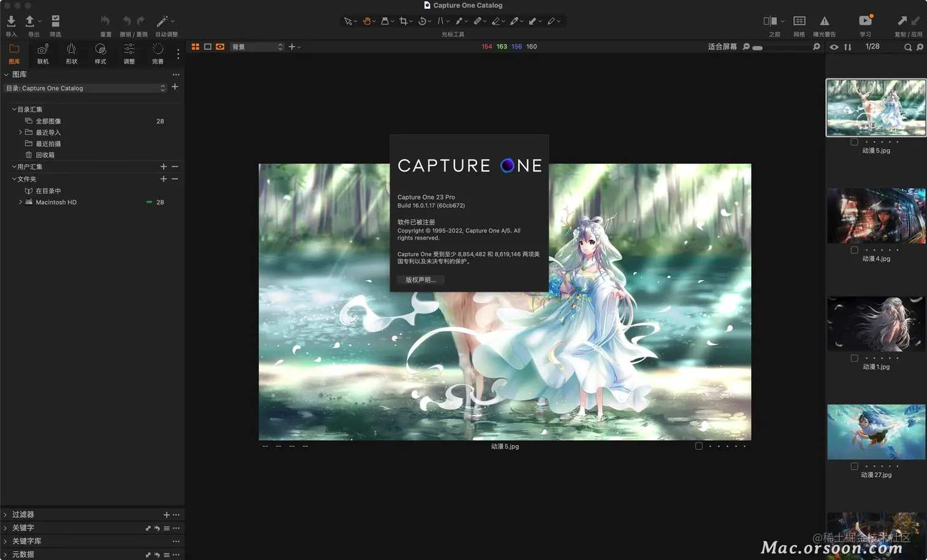Viewport: 927px width, 560px height.
Task: Click the 导出 export icon
Action: (29, 21)
